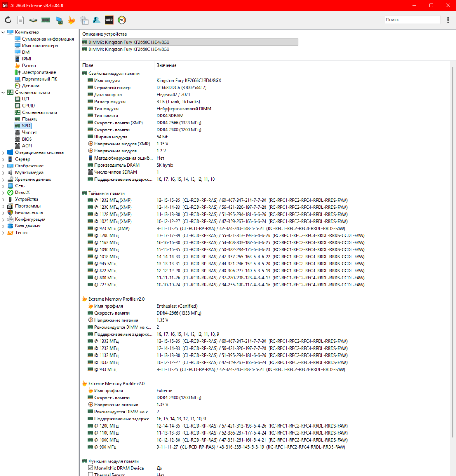Expand the Отображение node
The image size is (456, 476).
coord(4,166)
